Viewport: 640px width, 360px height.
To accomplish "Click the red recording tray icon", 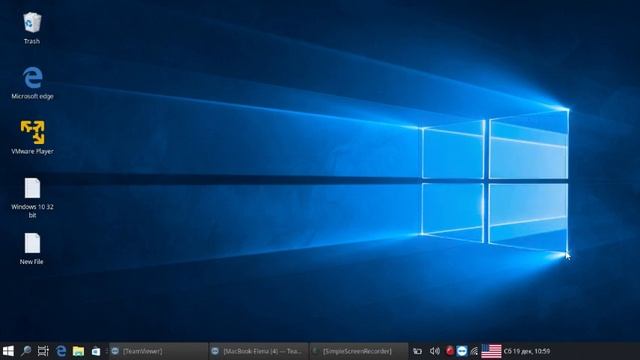I will coord(449,351).
